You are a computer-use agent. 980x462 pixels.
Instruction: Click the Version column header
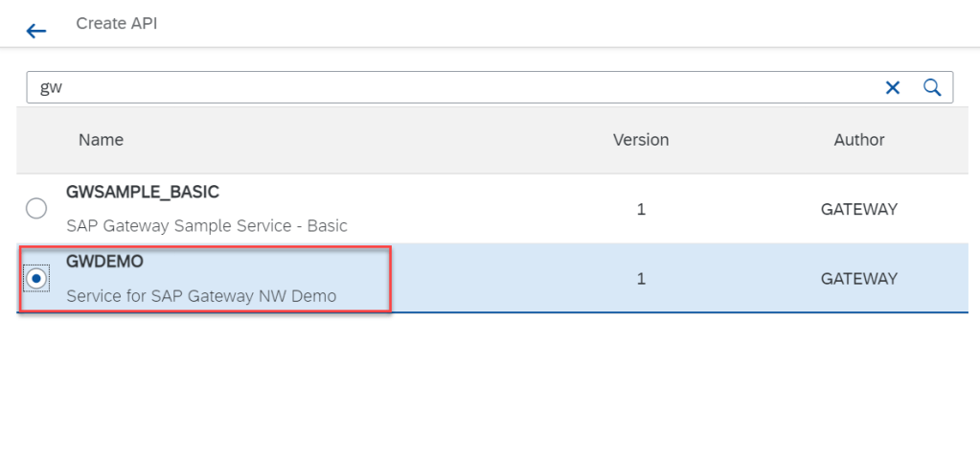tap(641, 140)
